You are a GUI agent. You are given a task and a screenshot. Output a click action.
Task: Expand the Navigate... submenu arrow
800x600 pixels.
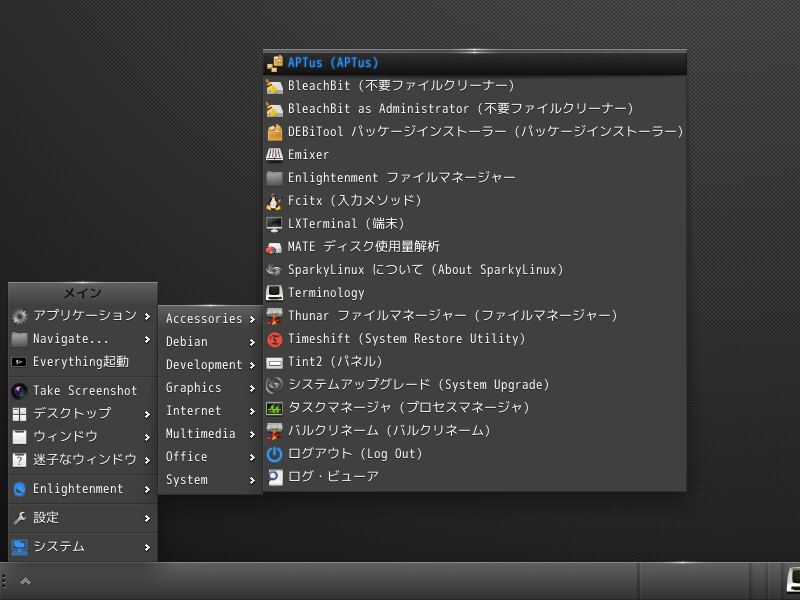point(147,339)
